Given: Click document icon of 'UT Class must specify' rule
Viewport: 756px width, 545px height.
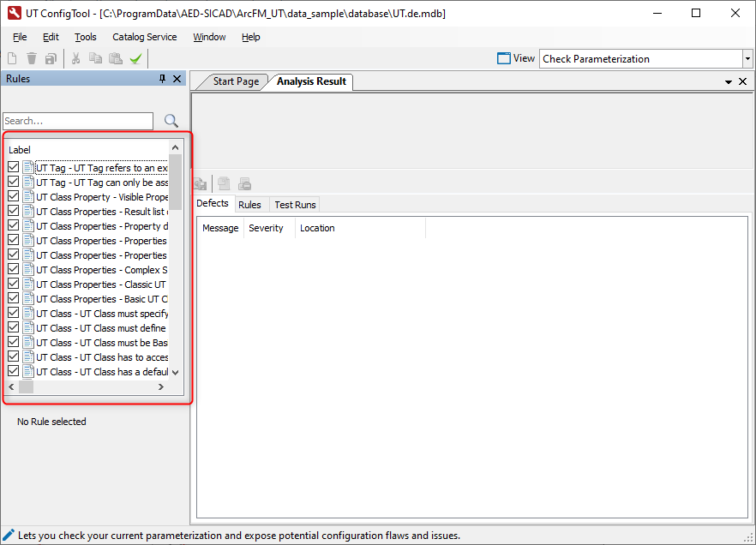Looking at the screenshot, I should pos(28,314).
